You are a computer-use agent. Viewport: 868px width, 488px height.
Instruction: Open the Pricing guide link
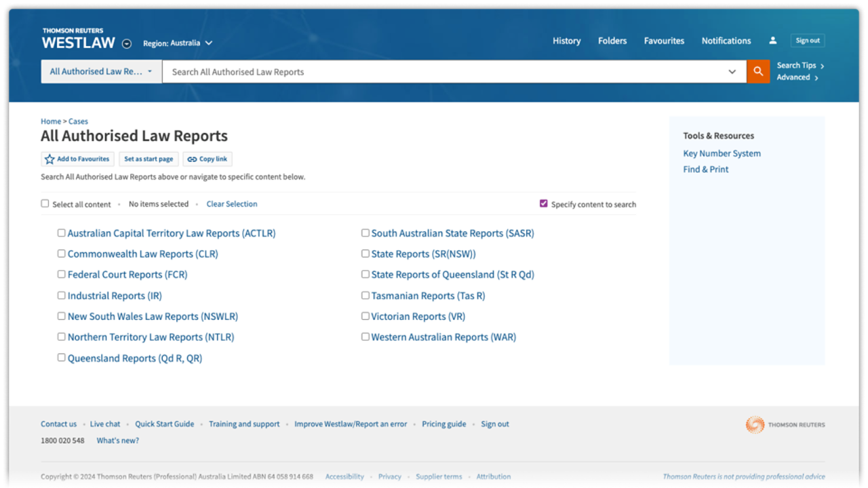pos(444,424)
